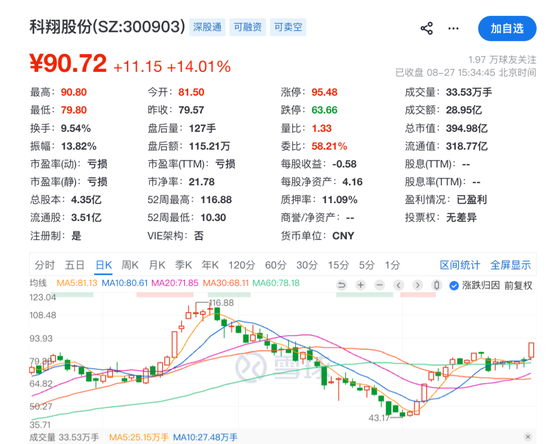
Task: Click the 盈利情况 value 已盈利
Action: (472, 200)
